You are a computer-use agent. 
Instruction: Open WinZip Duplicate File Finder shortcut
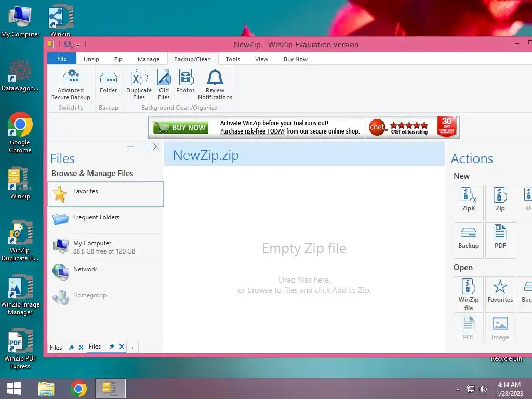pos(20,241)
